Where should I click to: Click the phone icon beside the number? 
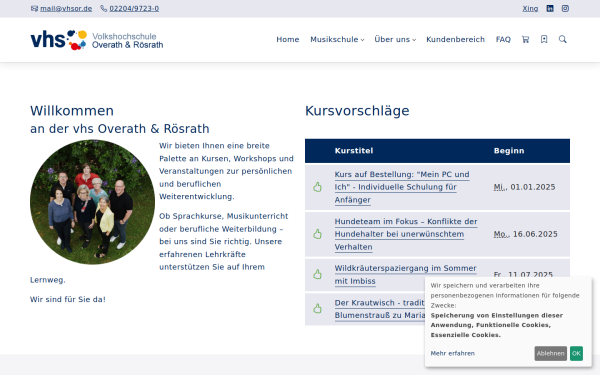[104, 8]
